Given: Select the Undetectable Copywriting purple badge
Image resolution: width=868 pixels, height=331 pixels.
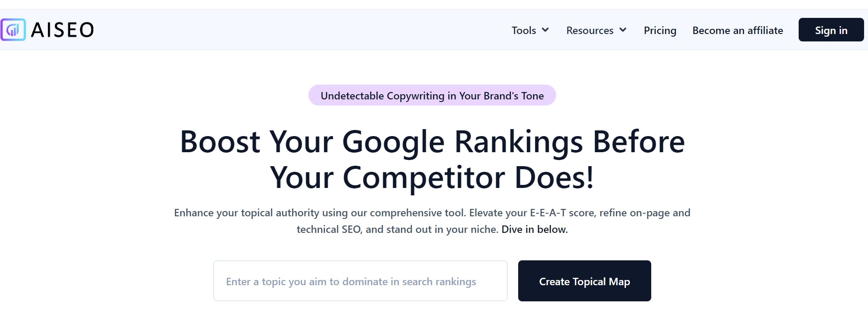Looking at the screenshot, I should 432,95.
